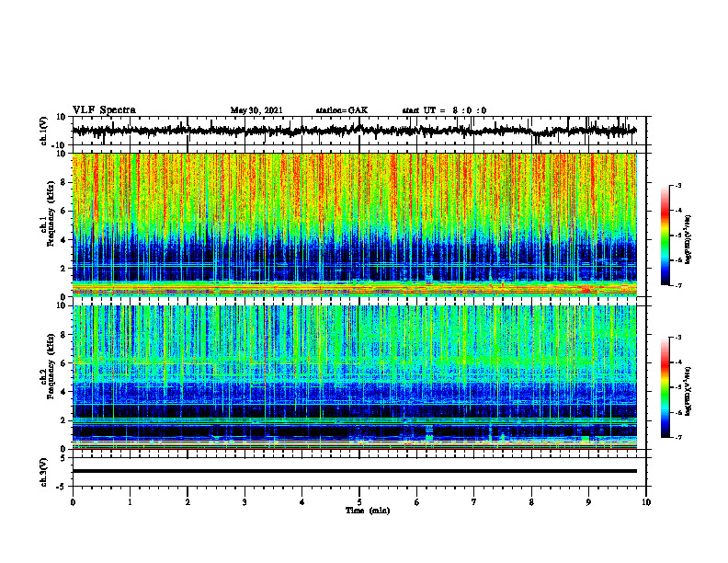Click the "start UT = 8 : 0 : 0" text
The height and width of the screenshot is (563, 728).
pos(444,110)
